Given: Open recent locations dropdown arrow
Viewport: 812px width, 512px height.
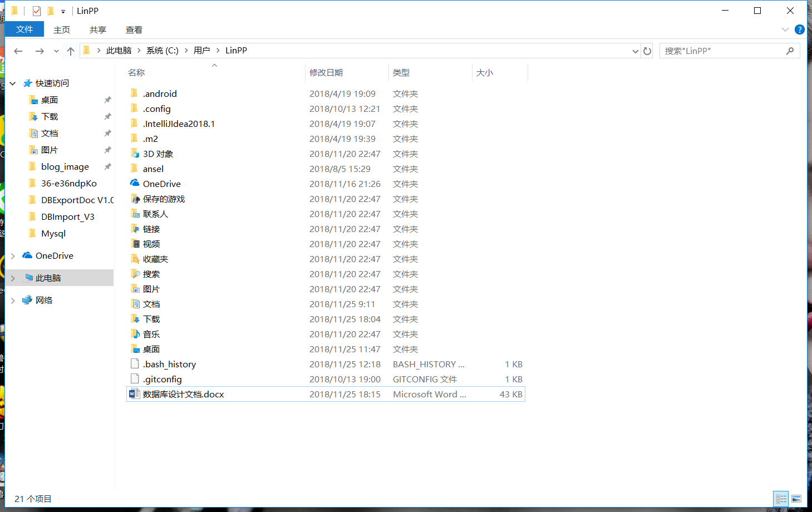Looking at the screenshot, I should point(56,51).
